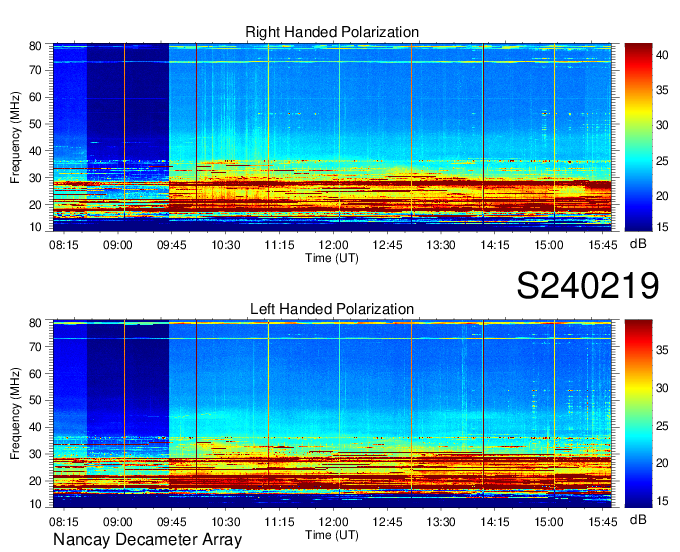Click the top color bar's dB label
Viewport: 680px width, 552px height.
click(x=638, y=244)
